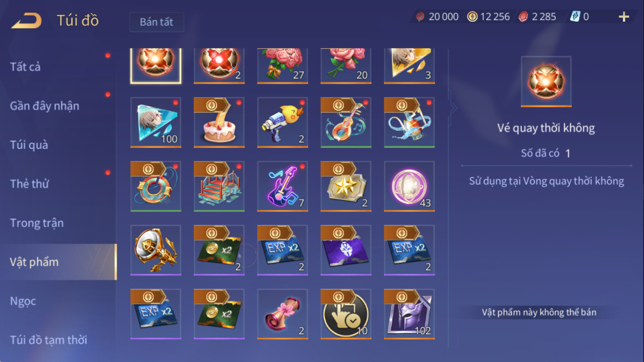
Task: Select the pink scroll item
Action: pos(283,314)
